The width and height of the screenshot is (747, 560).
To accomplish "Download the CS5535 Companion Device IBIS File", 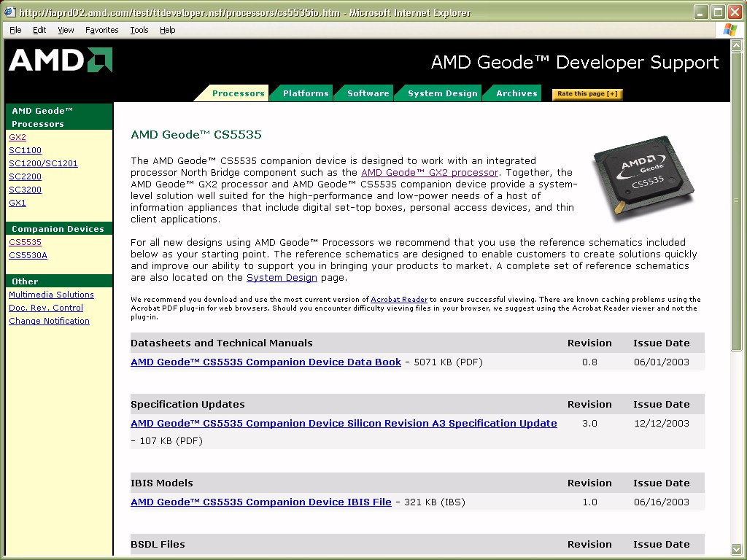I will click(260, 502).
